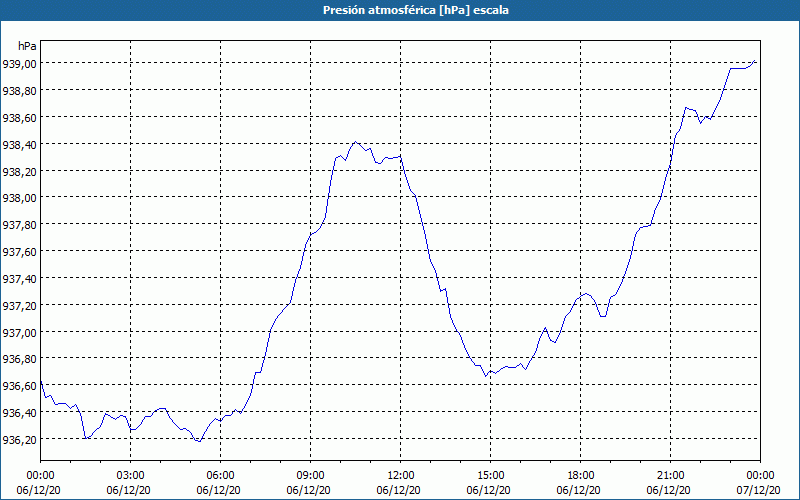Click the 936,80 y-axis label
Screen dimensions: 800x500
point(19,359)
